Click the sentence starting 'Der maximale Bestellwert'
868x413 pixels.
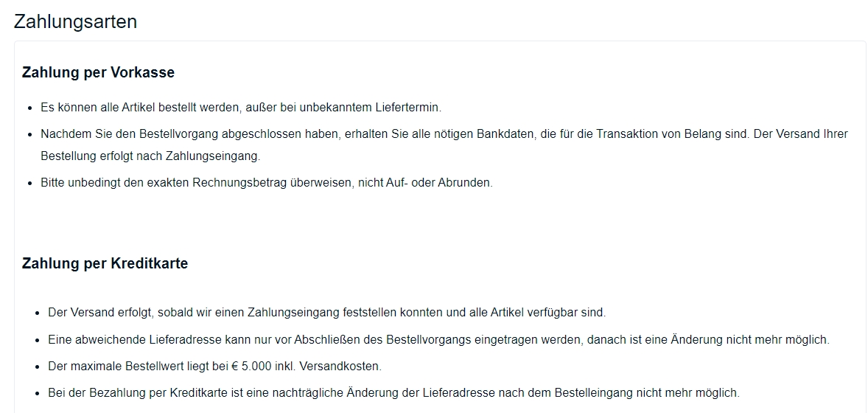[214, 367]
